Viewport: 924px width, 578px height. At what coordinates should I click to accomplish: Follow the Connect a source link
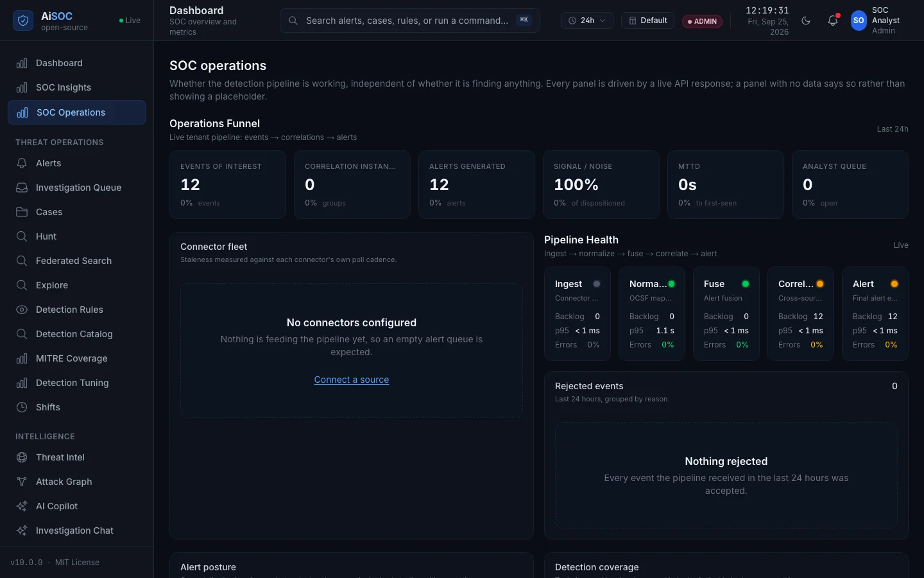(x=352, y=380)
